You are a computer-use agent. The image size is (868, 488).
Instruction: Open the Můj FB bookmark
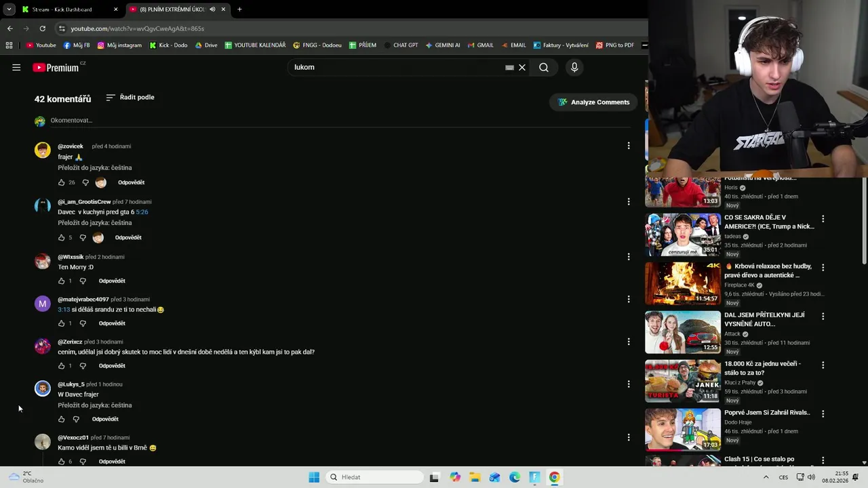point(77,45)
